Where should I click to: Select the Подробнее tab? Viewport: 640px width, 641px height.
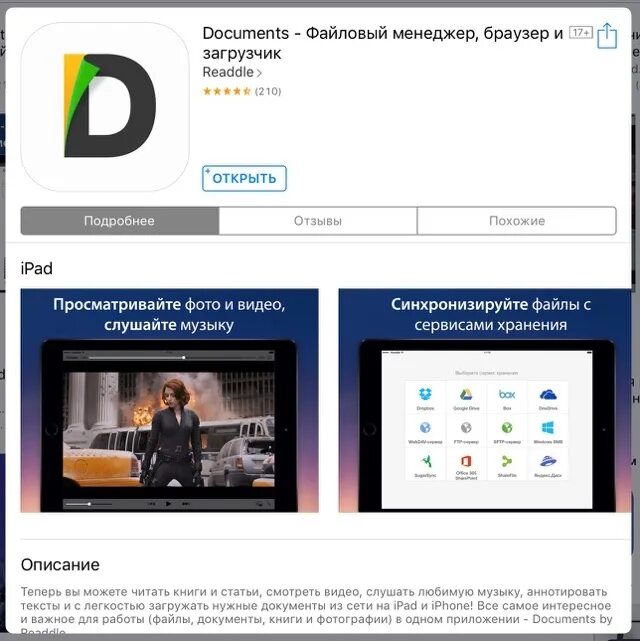pos(120,221)
